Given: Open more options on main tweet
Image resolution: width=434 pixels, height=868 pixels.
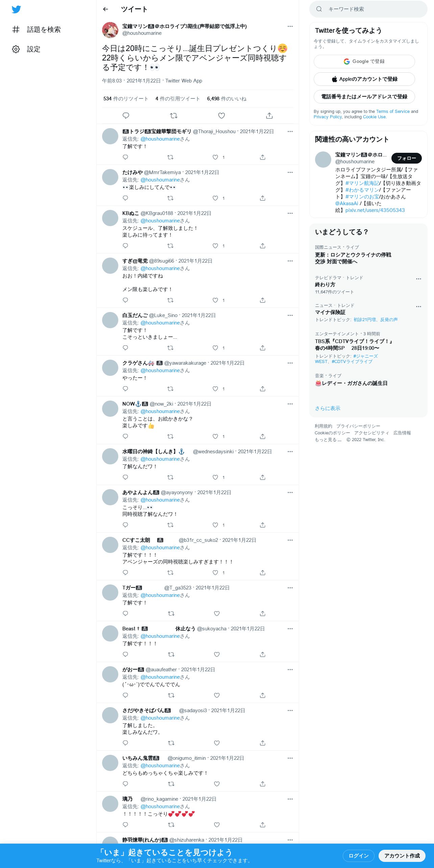Looking at the screenshot, I should [290, 26].
